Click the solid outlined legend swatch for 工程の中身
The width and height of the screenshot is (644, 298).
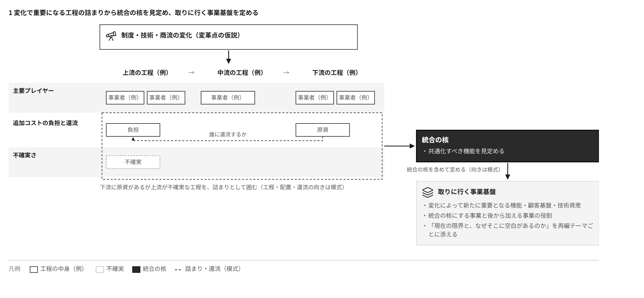[34, 269]
